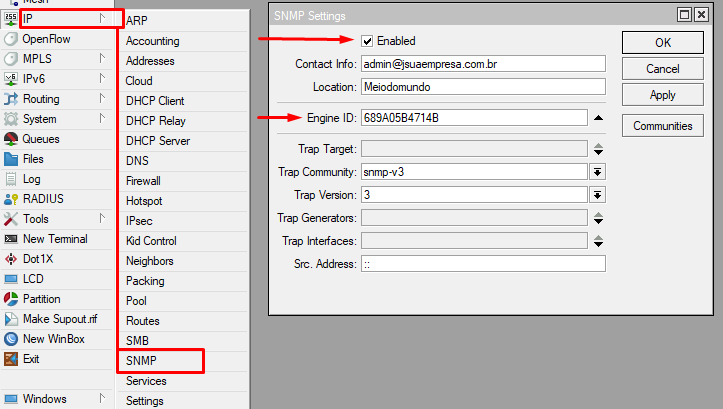The height and width of the screenshot is (409, 723).
Task: Toggle the Trap Interfaces expand arrows
Action: point(598,241)
